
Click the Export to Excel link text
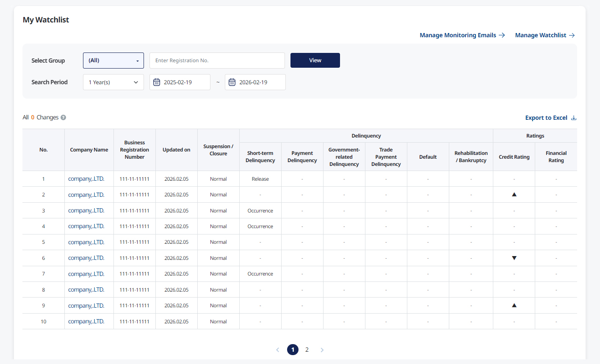546,118
